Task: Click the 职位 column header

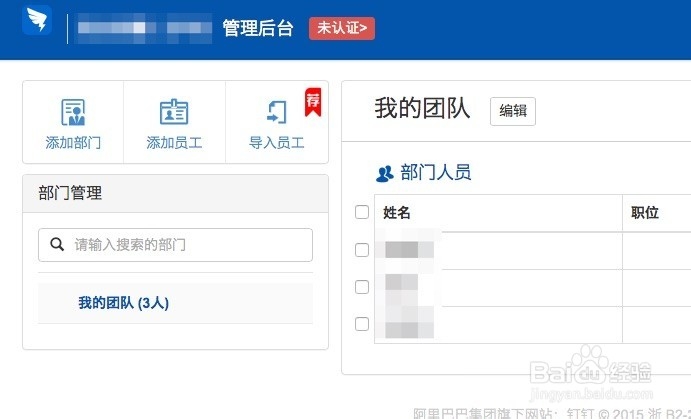Action: click(x=645, y=212)
